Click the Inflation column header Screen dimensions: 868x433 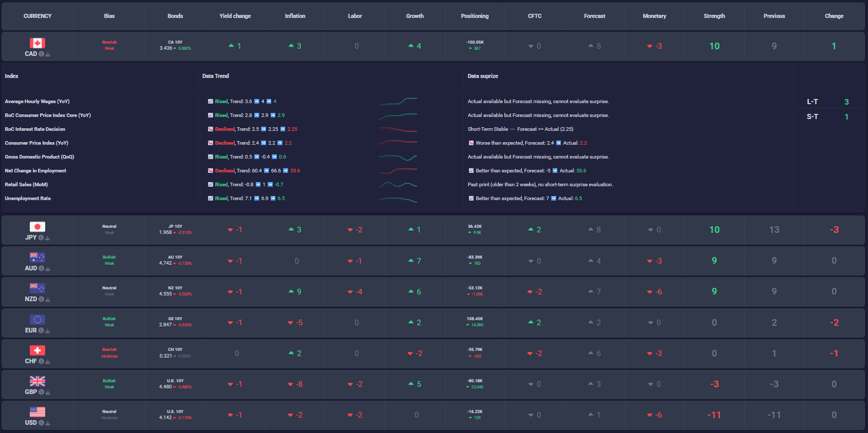(295, 16)
